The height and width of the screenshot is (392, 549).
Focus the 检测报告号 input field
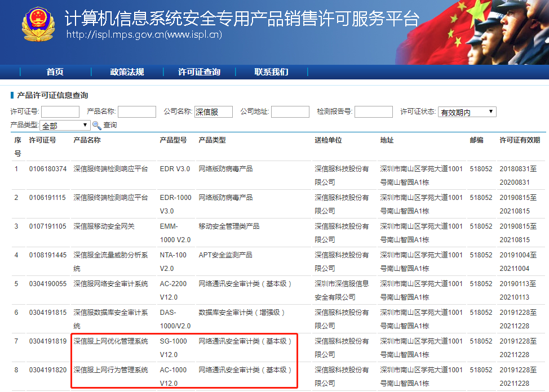[x=374, y=112]
